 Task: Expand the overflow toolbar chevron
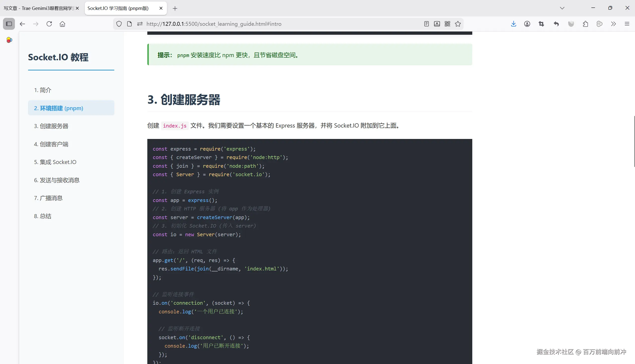(x=613, y=24)
